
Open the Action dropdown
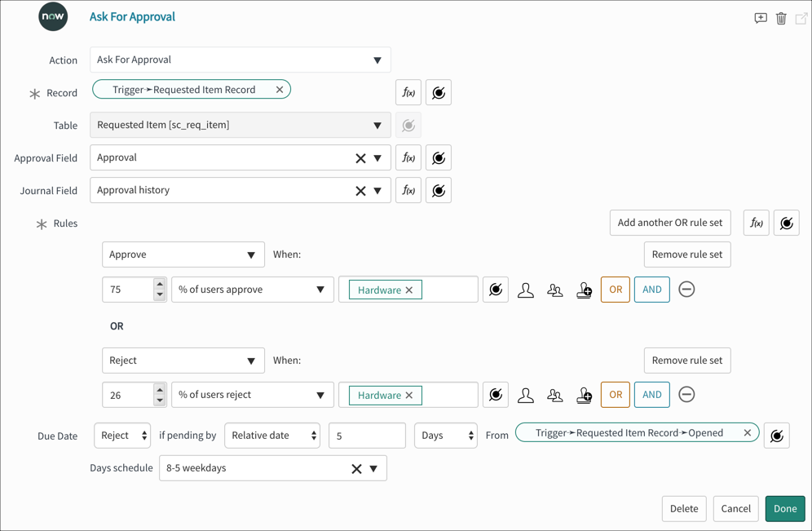pos(377,60)
